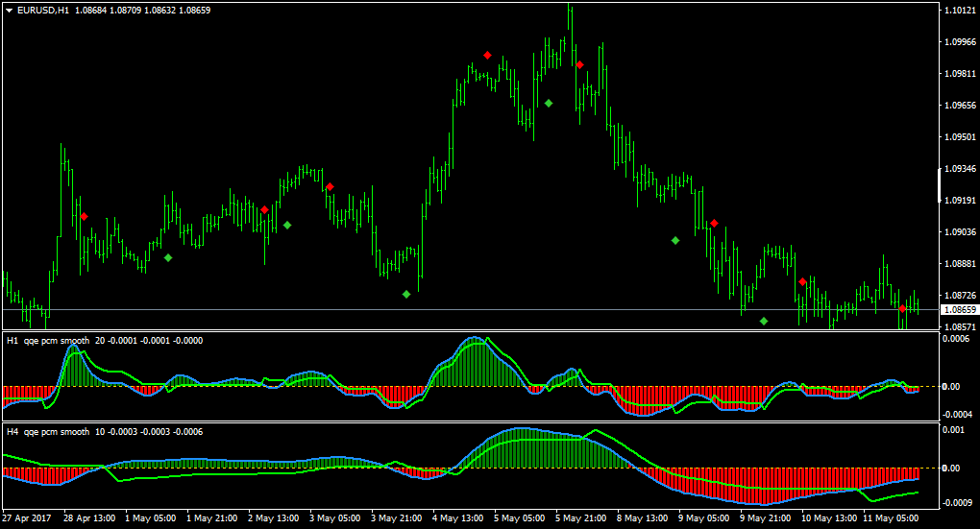
Task: Click the rightmost red diamond near the bid line
Action: click(902, 308)
